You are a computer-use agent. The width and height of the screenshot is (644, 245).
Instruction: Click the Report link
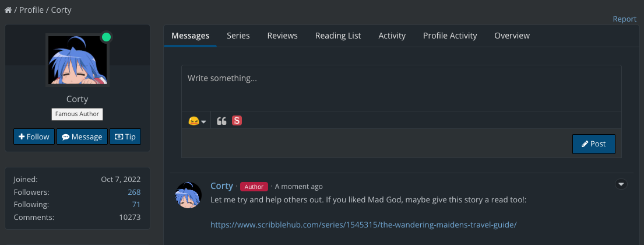click(624, 19)
